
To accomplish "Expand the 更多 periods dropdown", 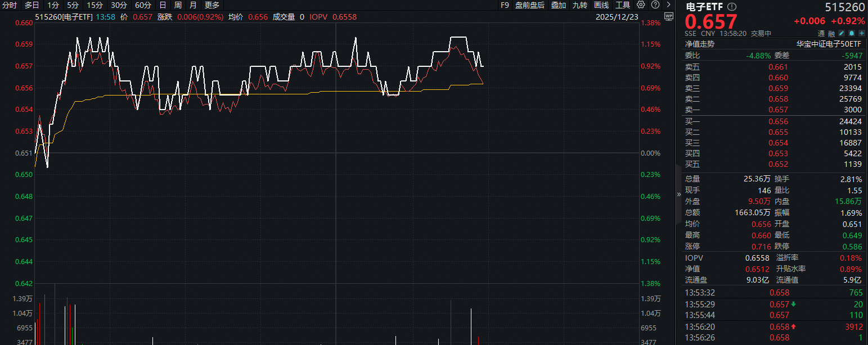I will (212, 4).
